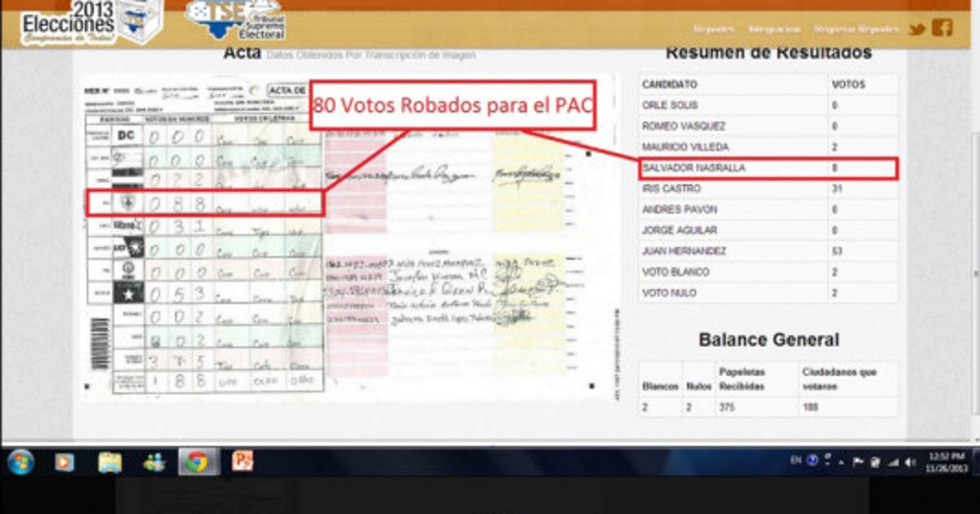The height and width of the screenshot is (514, 980).
Task: Open Windows Explorer folder in the taskbar
Action: click(x=109, y=462)
